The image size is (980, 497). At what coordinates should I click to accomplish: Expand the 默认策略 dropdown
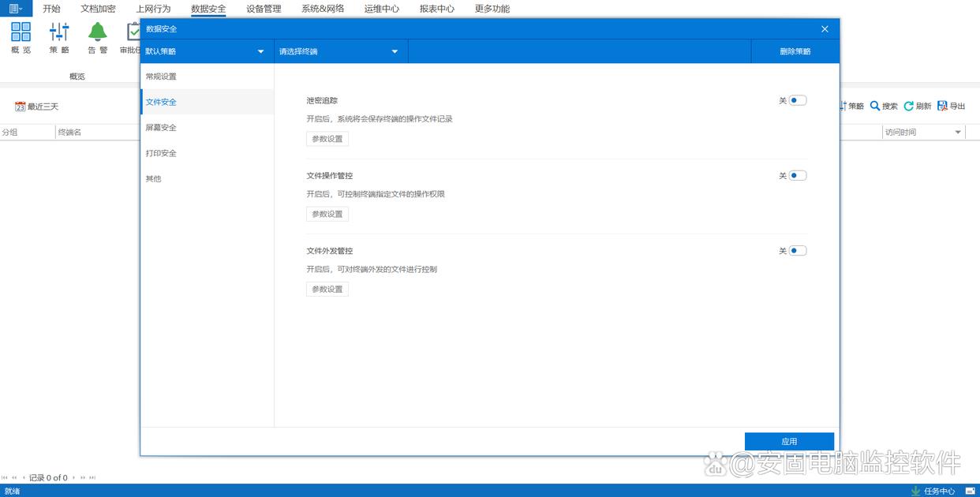pos(261,51)
